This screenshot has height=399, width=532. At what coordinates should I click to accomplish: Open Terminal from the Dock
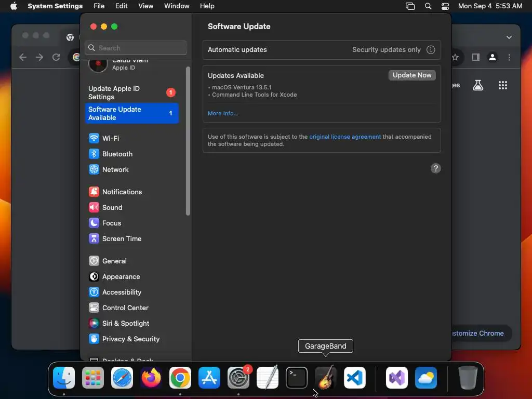point(297,378)
